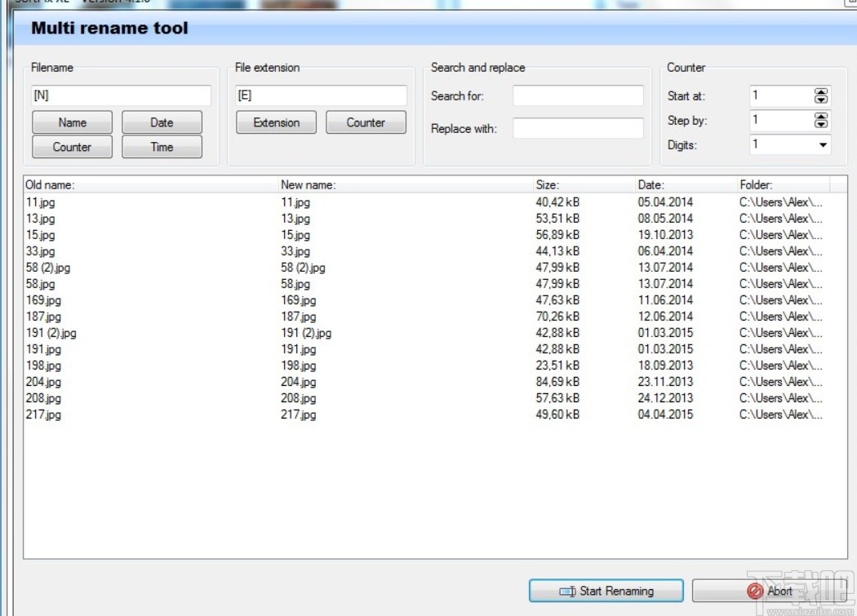857x616 pixels.
Task: Click the Date button under Filename
Action: click(162, 122)
